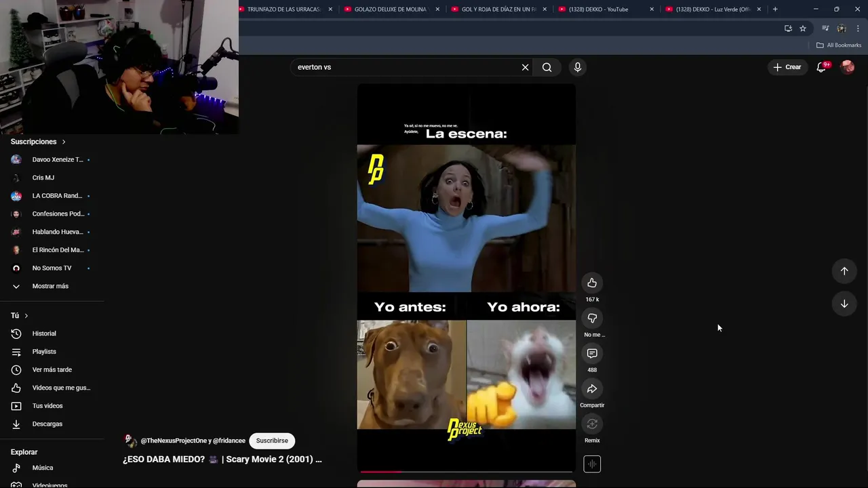
Task: Open the Chrome three-dot menu
Action: point(858,28)
